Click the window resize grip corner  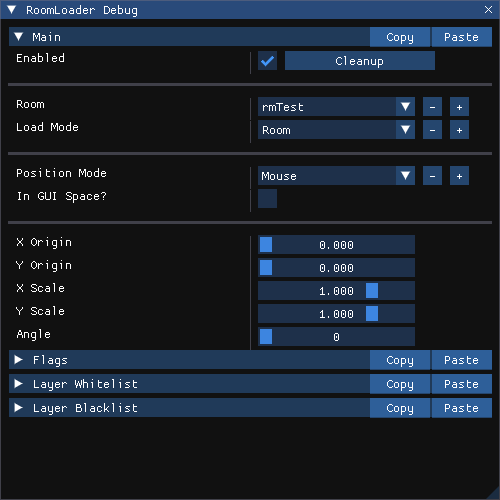(x=494, y=494)
